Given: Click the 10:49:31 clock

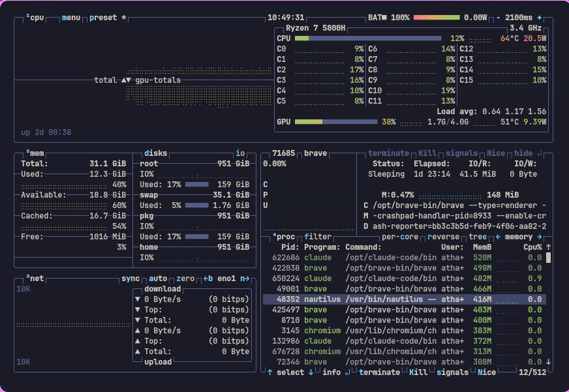Looking at the screenshot, I should pyautogui.click(x=286, y=18).
